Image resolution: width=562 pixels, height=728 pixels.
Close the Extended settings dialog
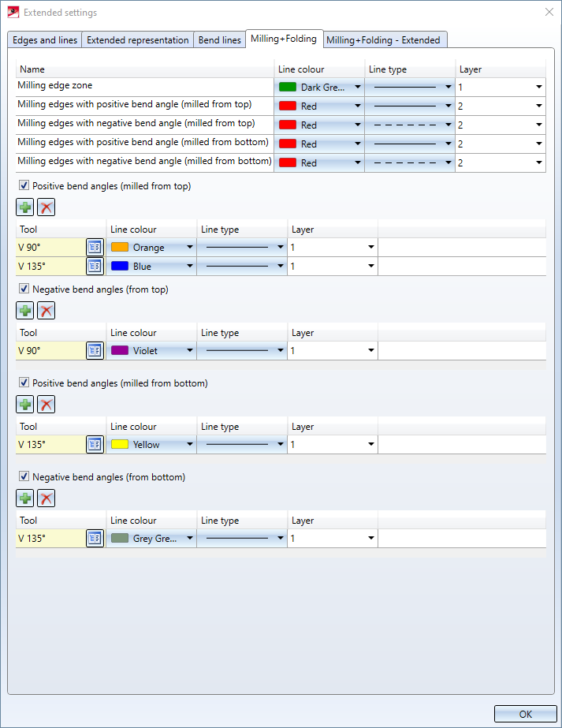click(x=549, y=12)
